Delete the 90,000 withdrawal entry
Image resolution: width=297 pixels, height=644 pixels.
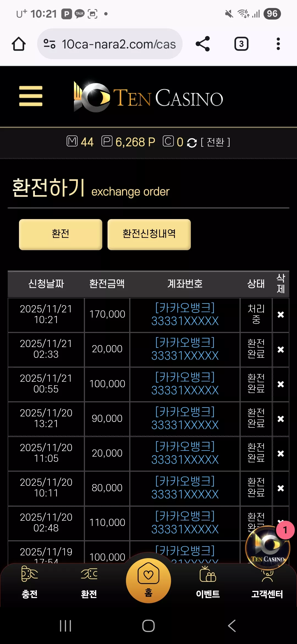[280, 419]
